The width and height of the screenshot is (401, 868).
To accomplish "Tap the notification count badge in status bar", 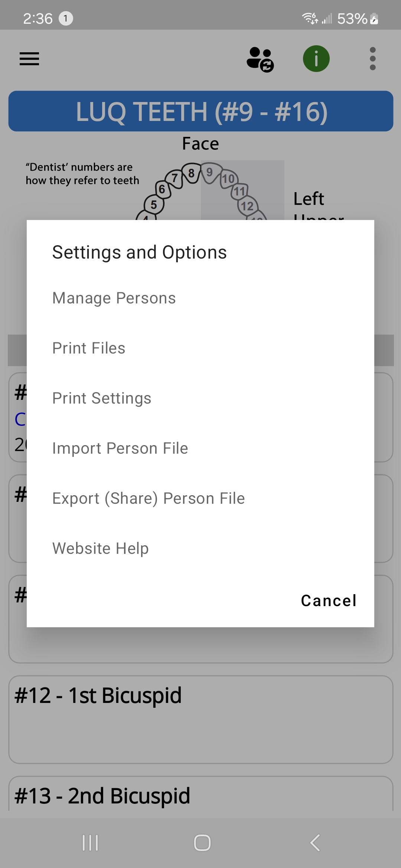I will coord(66,18).
